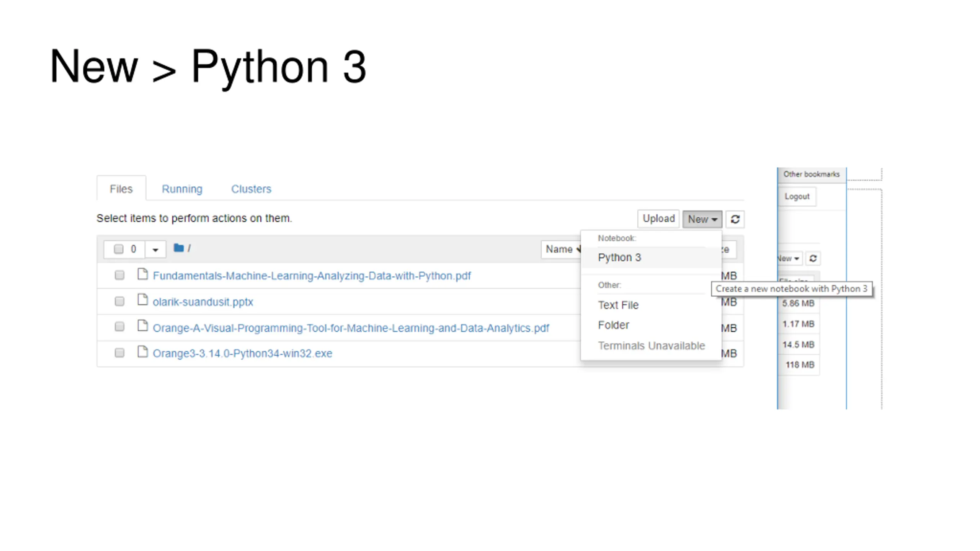The image size is (980, 551).
Task: Click file icon beside olarik-suandusit.pptx
Action: click(142, 300)
